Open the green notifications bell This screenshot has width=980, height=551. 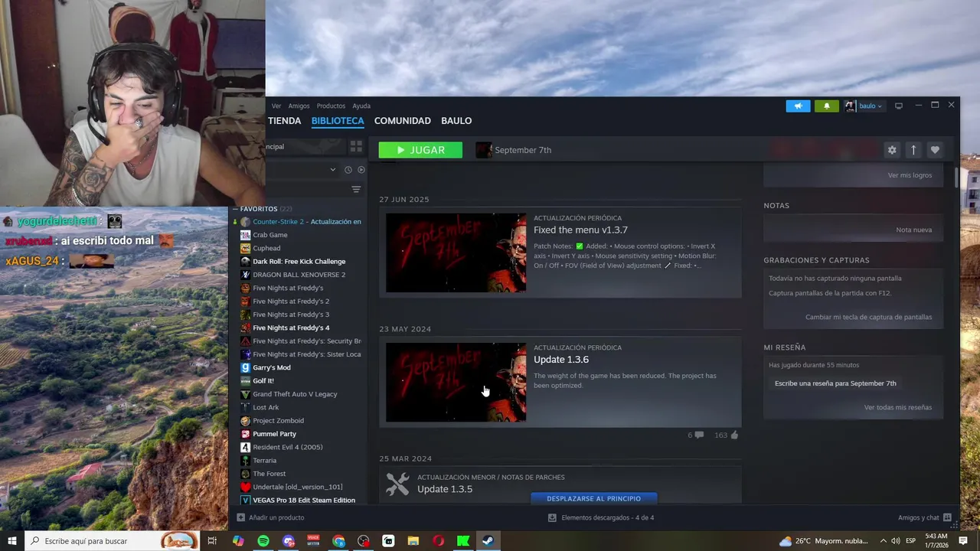827,106
